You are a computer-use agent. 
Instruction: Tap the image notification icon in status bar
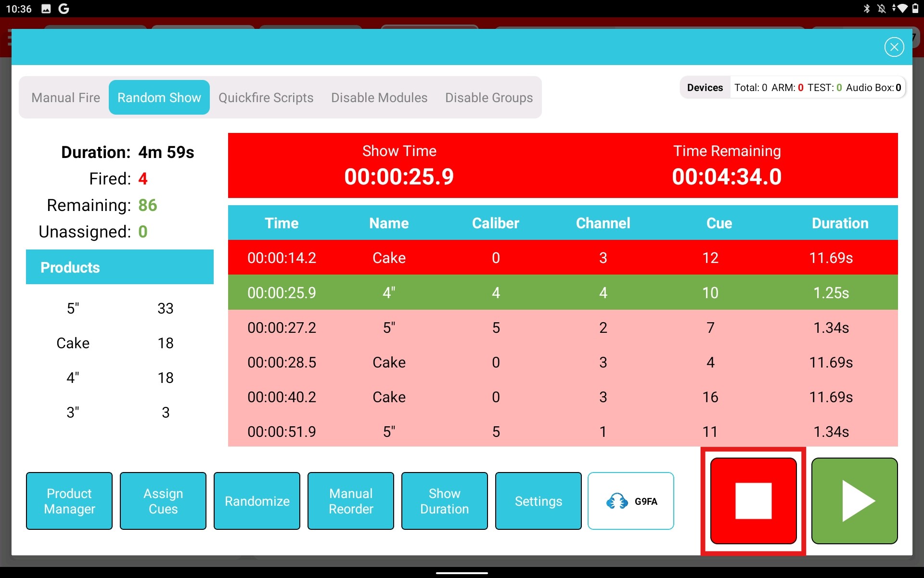46,9
